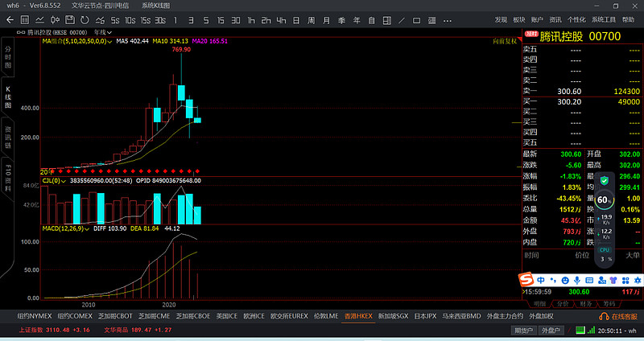
Task: Select the 财务 bottom tab
Action: coord(586,304)
